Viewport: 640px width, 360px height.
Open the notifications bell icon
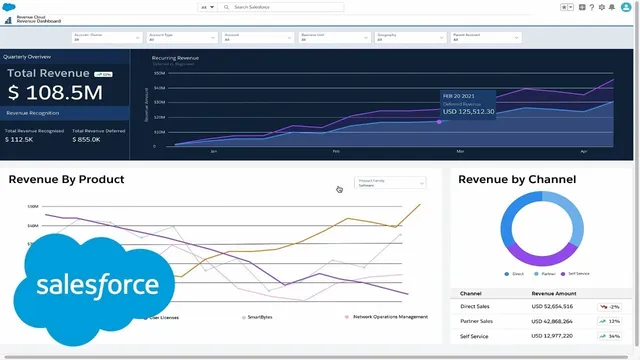(612, 7)
